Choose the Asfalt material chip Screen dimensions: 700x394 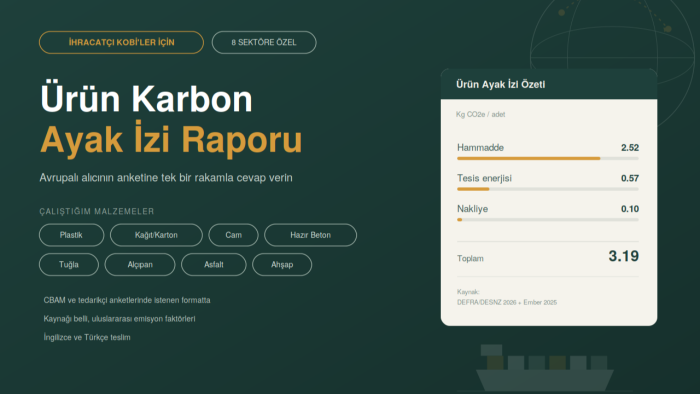[213, 265]
